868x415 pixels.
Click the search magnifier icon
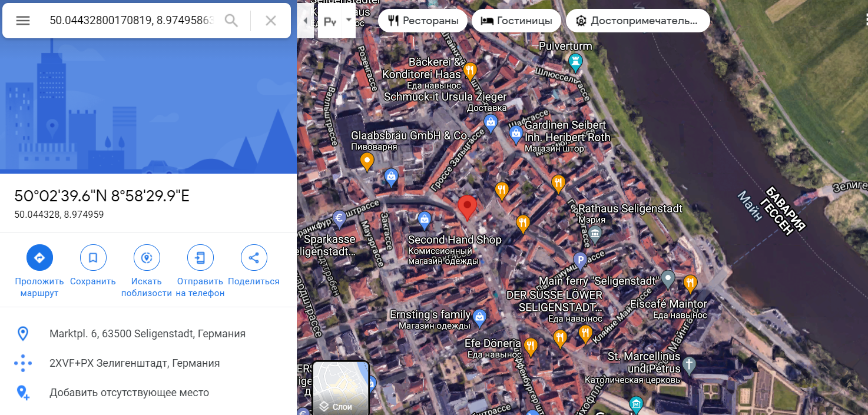click(x=231, y=21)
